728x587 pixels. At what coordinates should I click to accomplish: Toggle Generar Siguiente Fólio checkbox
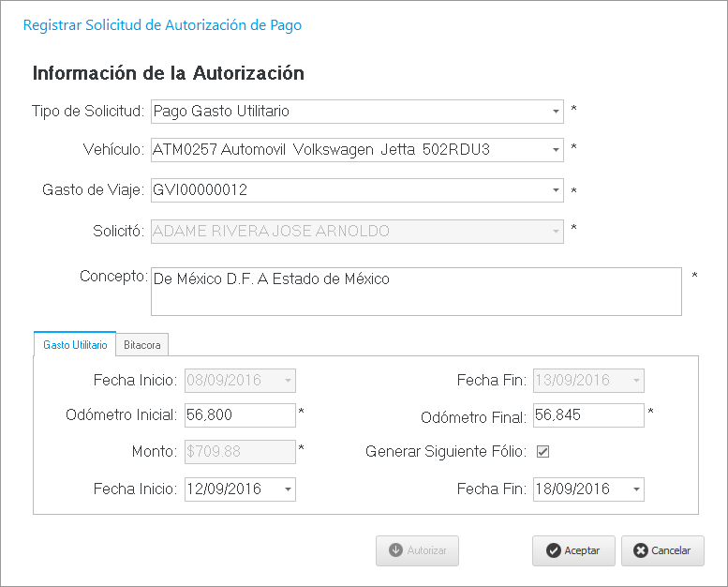tap(542, 451)
